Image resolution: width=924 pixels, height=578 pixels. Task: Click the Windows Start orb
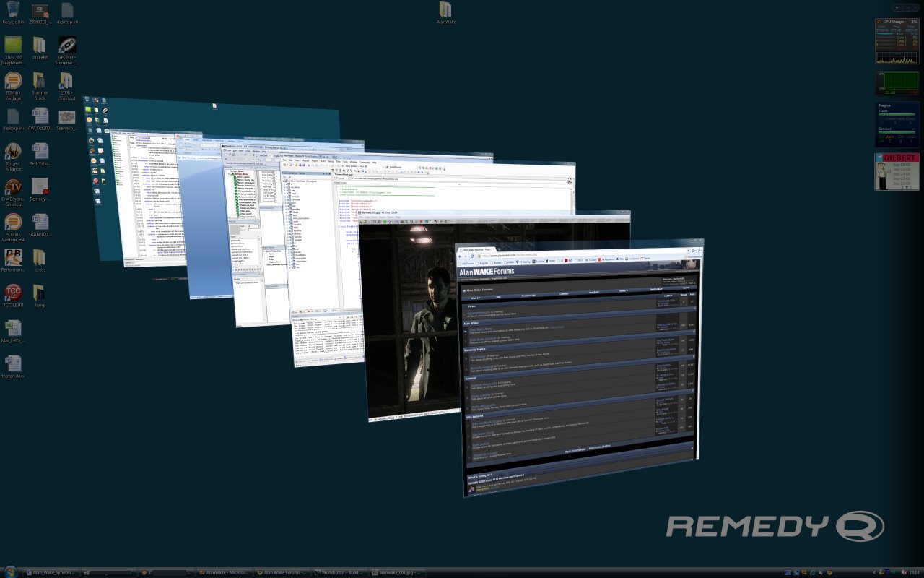point(10,571)
